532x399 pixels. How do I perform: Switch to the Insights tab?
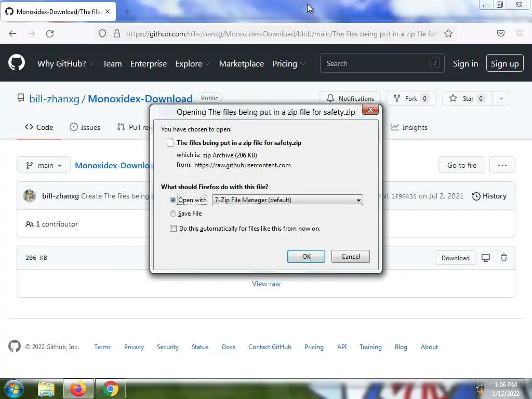click(x=409, y=127)
